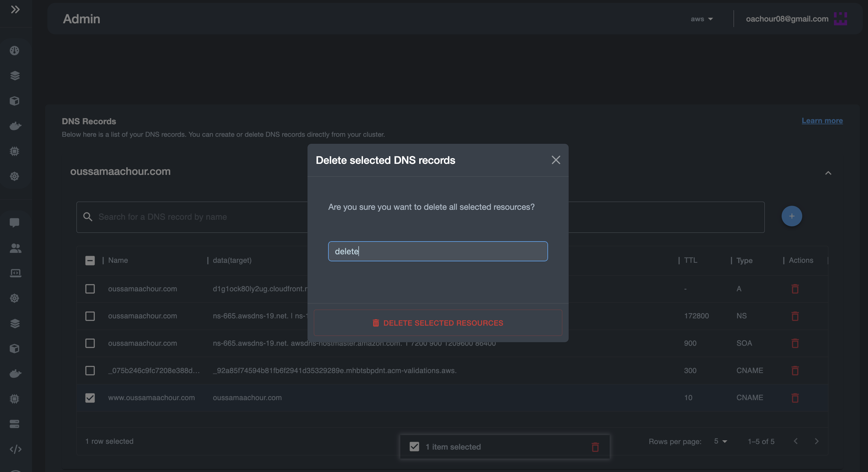The width and height of the screenshot is (868, 472).
Task: Enable the oussamaachour.com NS record checkbox
Action: [90, 315]
